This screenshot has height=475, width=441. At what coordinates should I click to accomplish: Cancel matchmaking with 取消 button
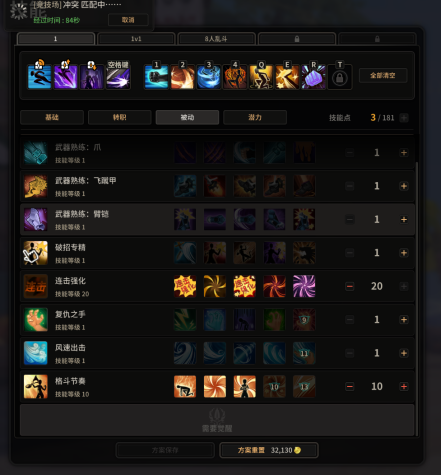[128, 20]
